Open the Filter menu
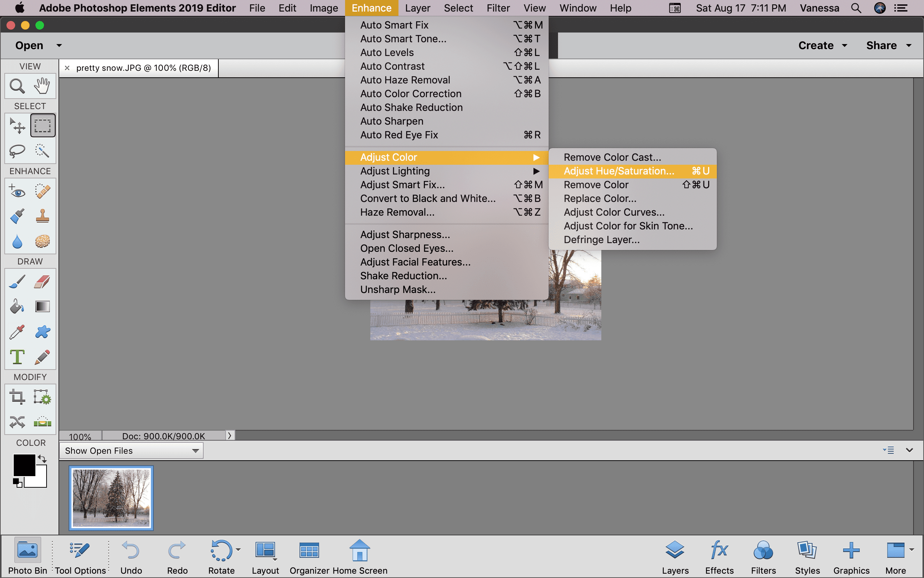This screenshot has height=578, width=924. (498, 8)
